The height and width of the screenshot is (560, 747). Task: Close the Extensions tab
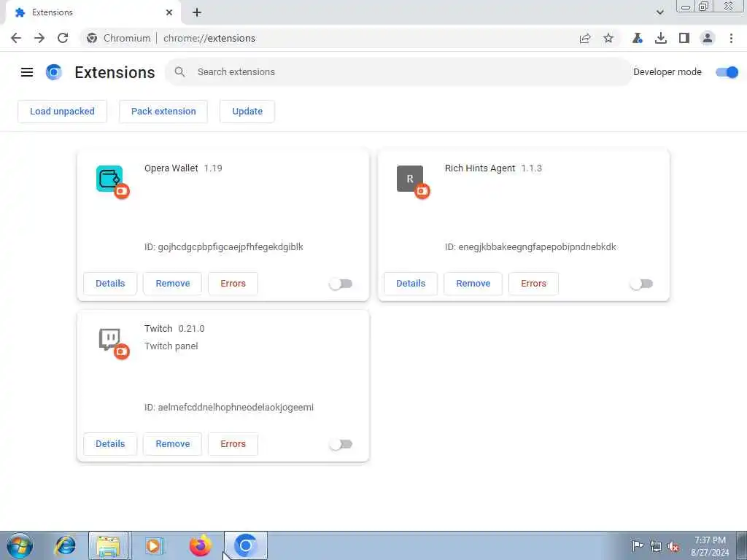pos(169,12)
